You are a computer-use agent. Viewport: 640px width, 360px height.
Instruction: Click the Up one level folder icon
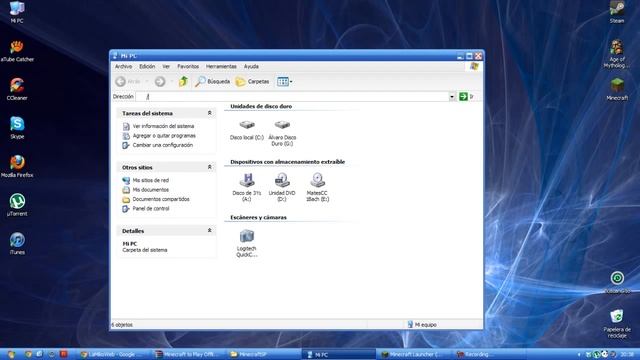click(183, 81)
